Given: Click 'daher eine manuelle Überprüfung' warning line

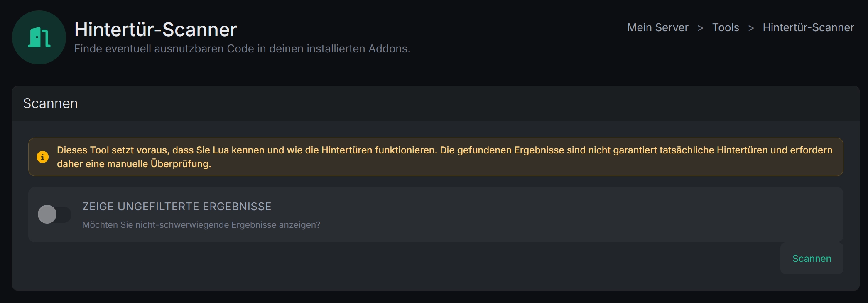Looking at the screenshot, I should (134, 164).
